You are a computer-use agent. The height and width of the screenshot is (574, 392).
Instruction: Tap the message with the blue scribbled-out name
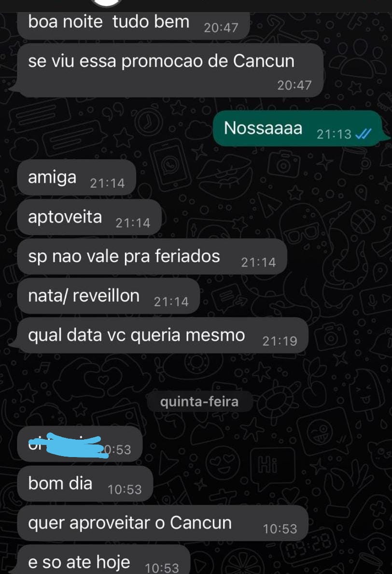pos(80,444)
